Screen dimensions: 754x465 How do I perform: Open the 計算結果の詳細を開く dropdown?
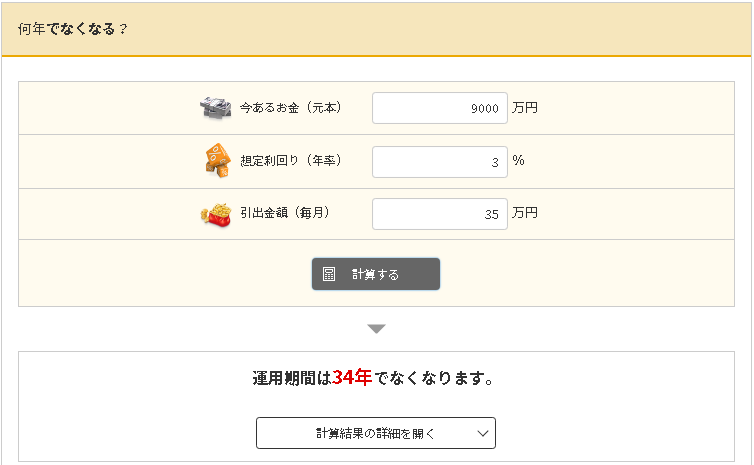(375, 433)
